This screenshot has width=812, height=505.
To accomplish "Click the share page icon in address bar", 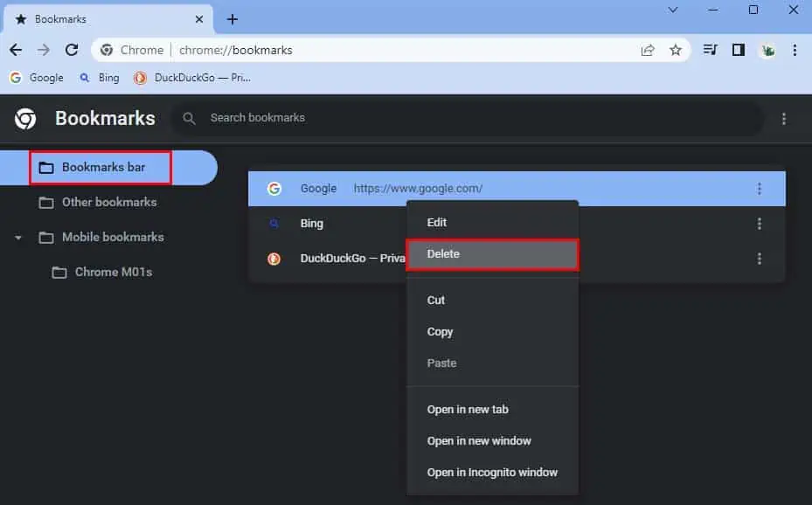I will tap(648, 50).
